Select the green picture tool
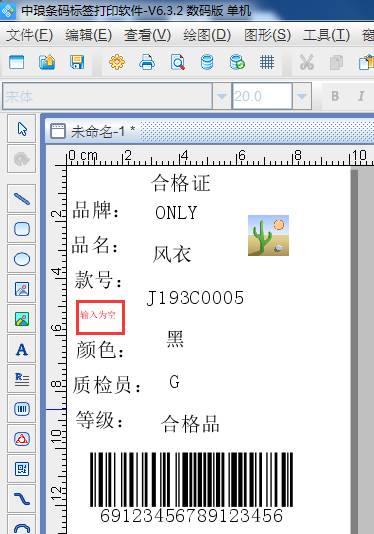 (x=22, y=319)
